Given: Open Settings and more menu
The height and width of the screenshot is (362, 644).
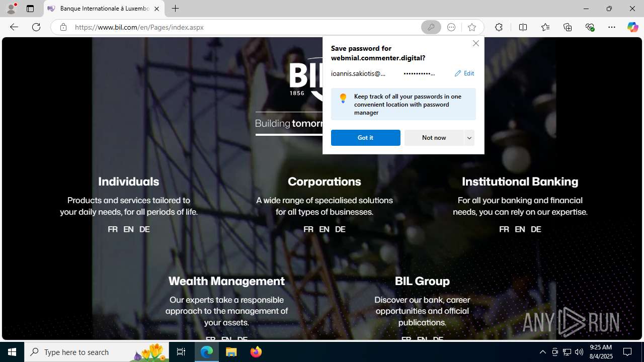Looking at the screenshot, I should [x=612, y=27].
